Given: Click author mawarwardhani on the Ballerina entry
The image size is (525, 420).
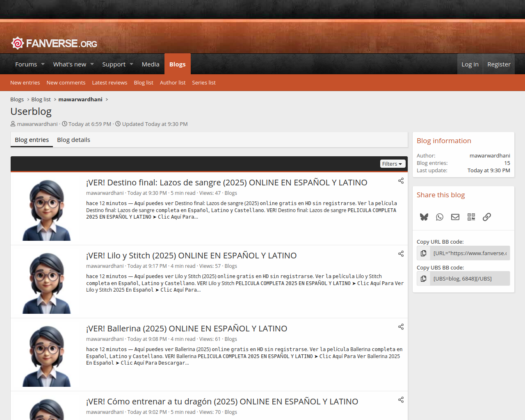Looking at the screenshot, I should 105,339.
